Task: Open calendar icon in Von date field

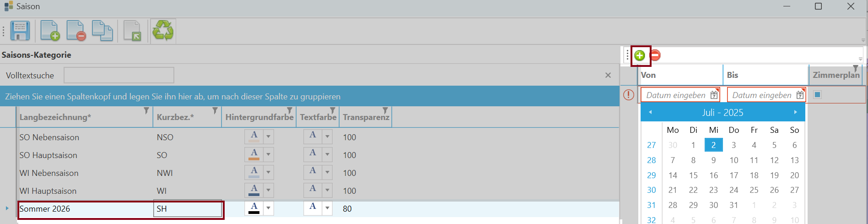Action: pyautogui.click(x=714, y=95)
